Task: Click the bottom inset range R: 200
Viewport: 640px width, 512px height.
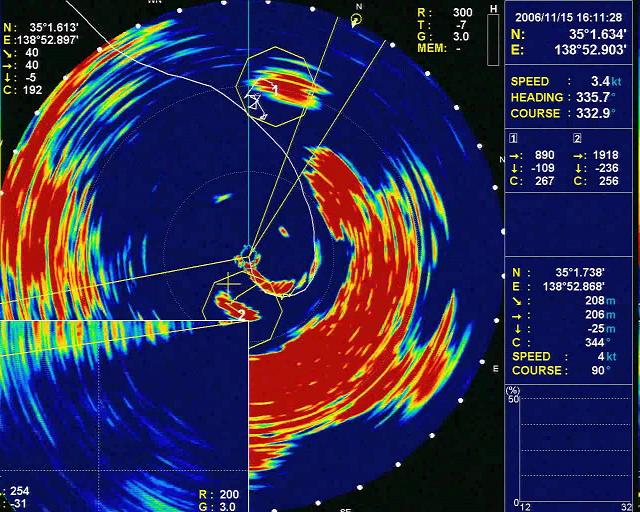Action: 219,494
